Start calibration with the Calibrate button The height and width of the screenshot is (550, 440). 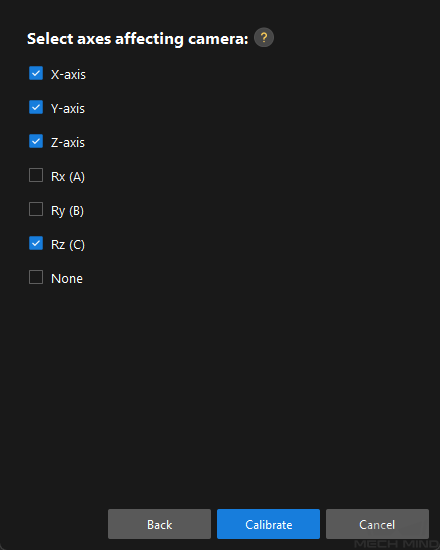click(268, 524)
